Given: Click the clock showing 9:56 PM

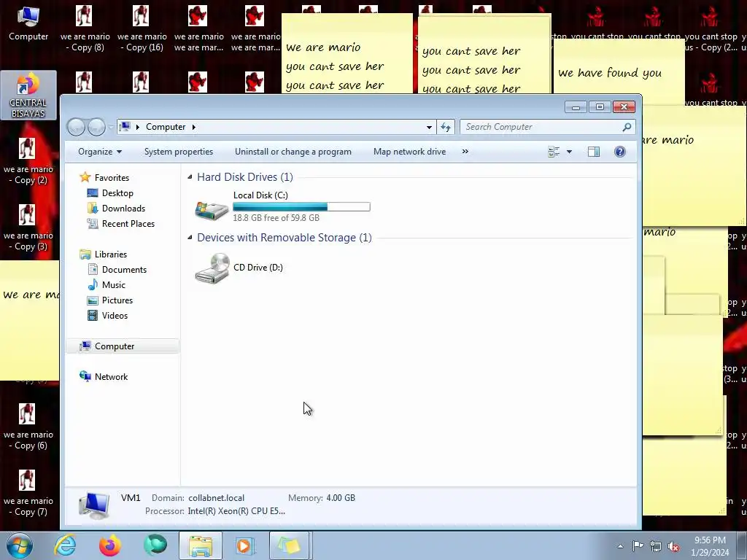Looking at the screenshot, I should click(x=710, y=540).
